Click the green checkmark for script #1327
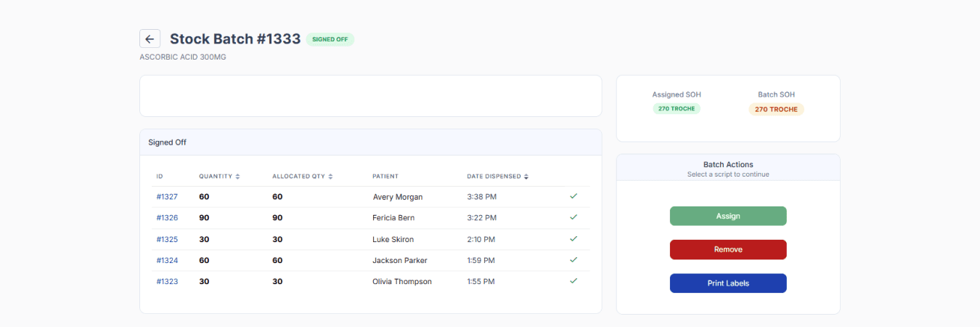This screenshot has height=327, width=980. click(573, 196)
